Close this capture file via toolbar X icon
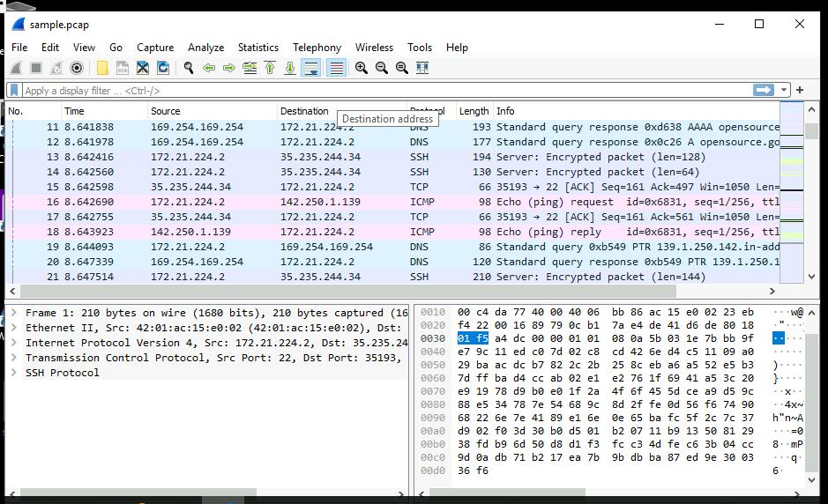This screenshot has width=828, height=504. click(x=143, y=68)
